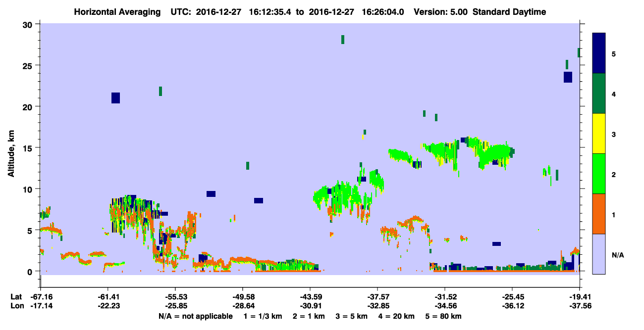Click the end time '16:26:04.0' in the title
This screenshot has height=330, width=644.
tap(382, 12)
